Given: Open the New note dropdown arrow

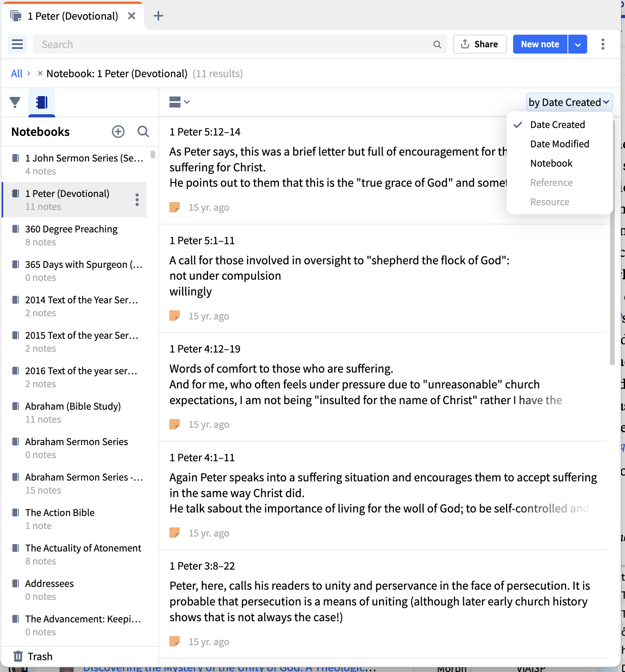Looking at the screenshot, I should (x=578, y=44).
